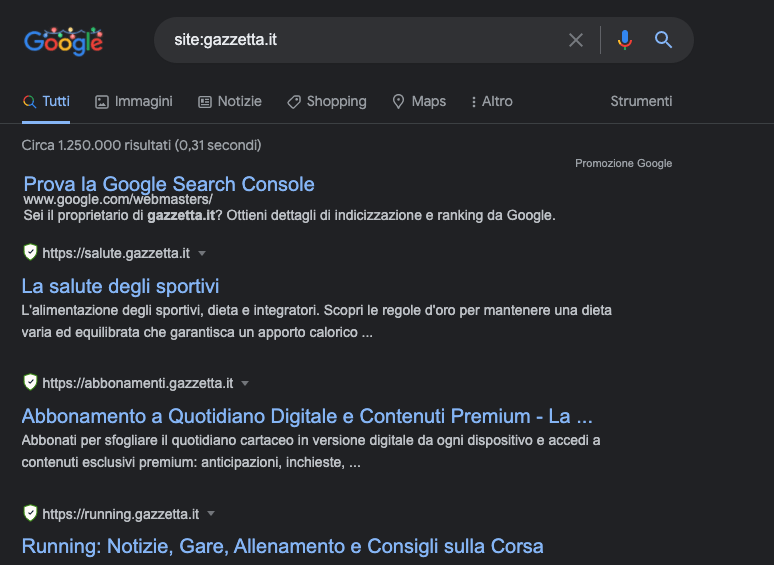Image resolution: width=774 pixels, height=565 pixels.
Task: Expand options arrow for salute.gazzetta.it
Action: 202,254
